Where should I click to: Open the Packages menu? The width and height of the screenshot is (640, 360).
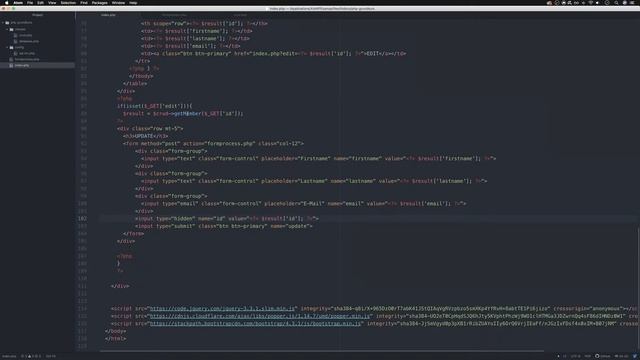[x=100, y=3]
